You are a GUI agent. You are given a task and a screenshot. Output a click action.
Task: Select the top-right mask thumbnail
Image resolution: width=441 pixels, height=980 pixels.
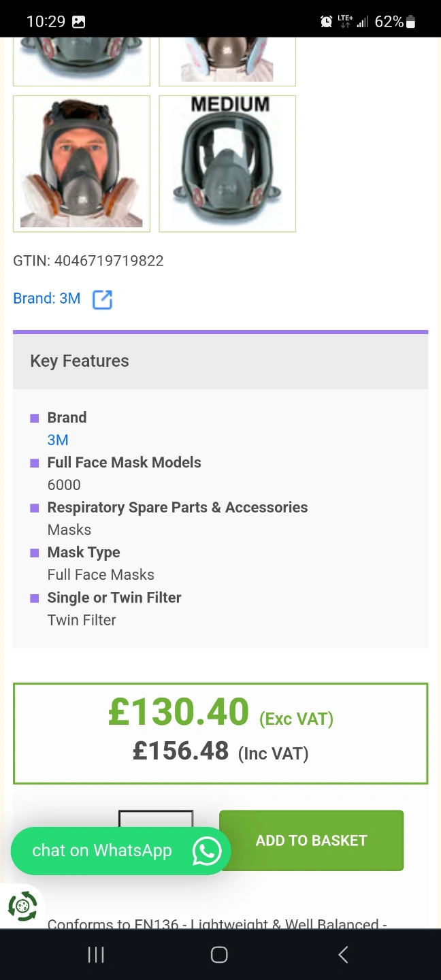point(227,61)
